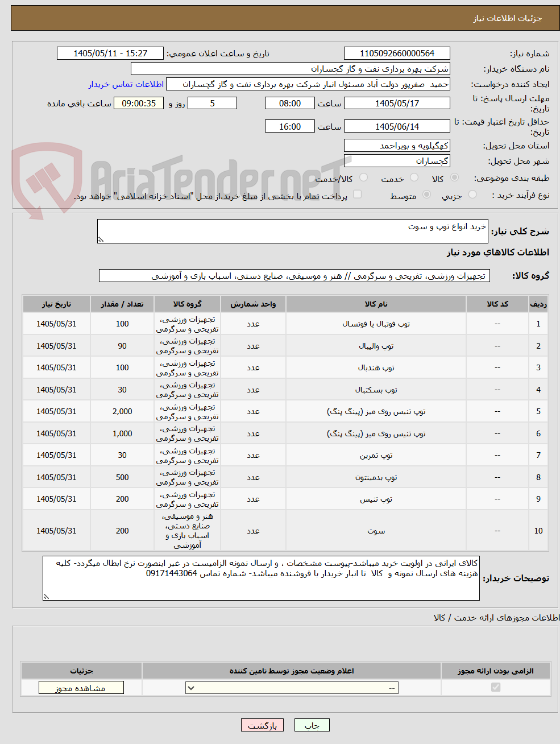Image resolution: width=560 pixels, height=744 pixels.
Task: Click the buyer organization name field
Action: (x=291, y=69)
